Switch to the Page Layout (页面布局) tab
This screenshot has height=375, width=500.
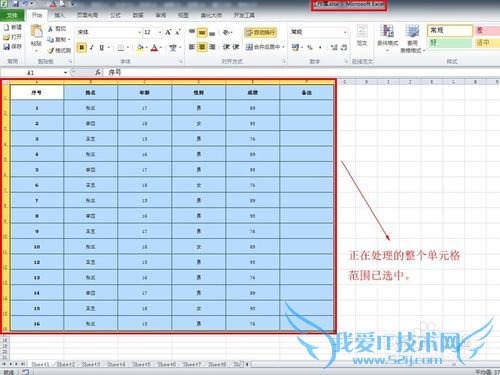tap(87, 15)
